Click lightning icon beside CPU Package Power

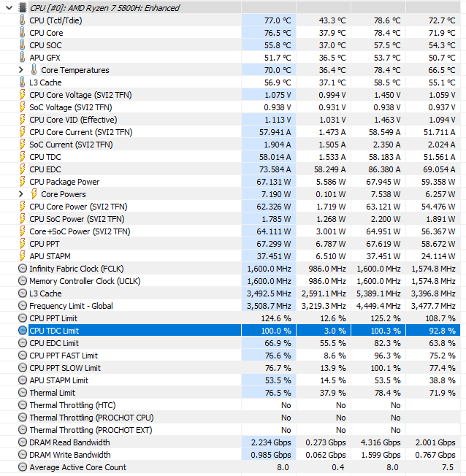coord(22,182)
